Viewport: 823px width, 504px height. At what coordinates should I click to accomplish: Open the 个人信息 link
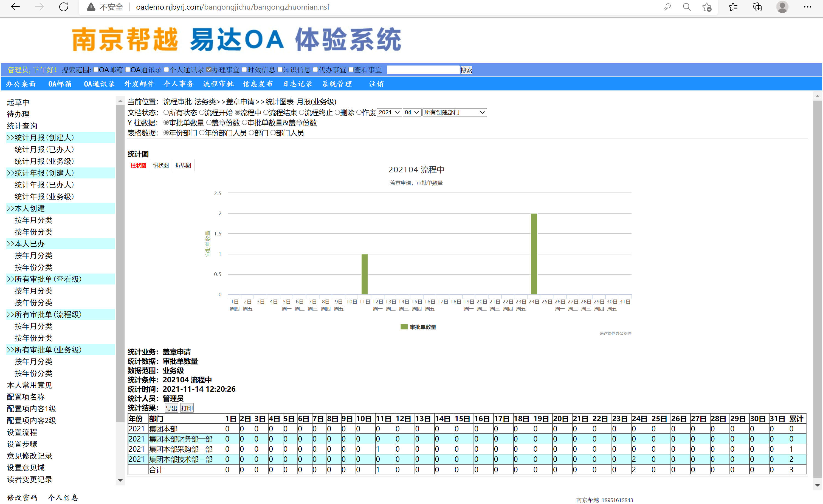(63, 497)
